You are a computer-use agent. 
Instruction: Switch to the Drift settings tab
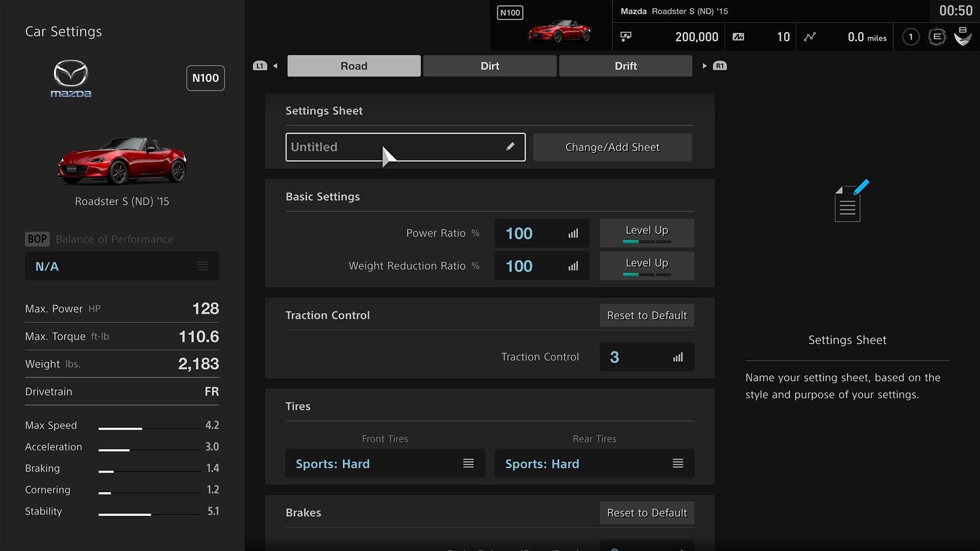point(625,66)
